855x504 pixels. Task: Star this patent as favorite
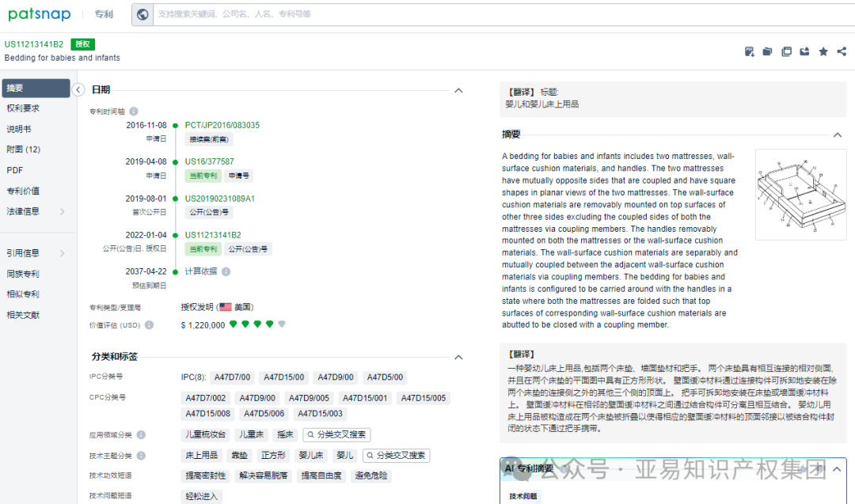[x=823, y=51]
